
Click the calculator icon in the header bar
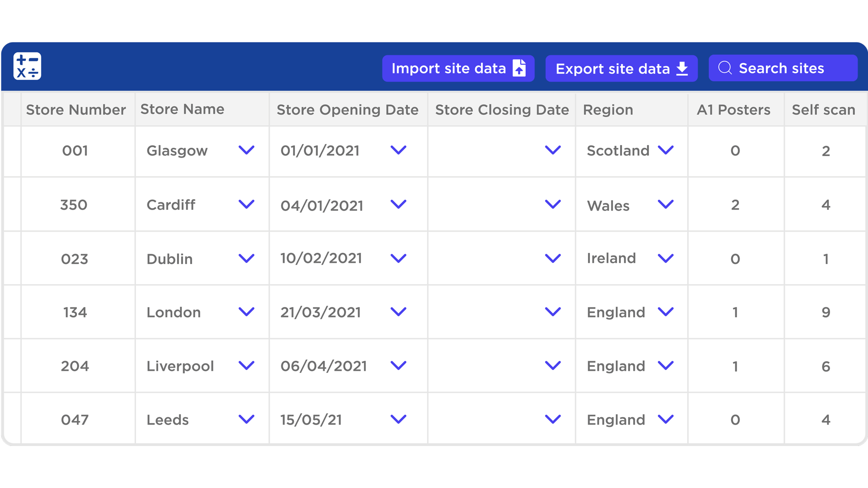tap(27, 66)
